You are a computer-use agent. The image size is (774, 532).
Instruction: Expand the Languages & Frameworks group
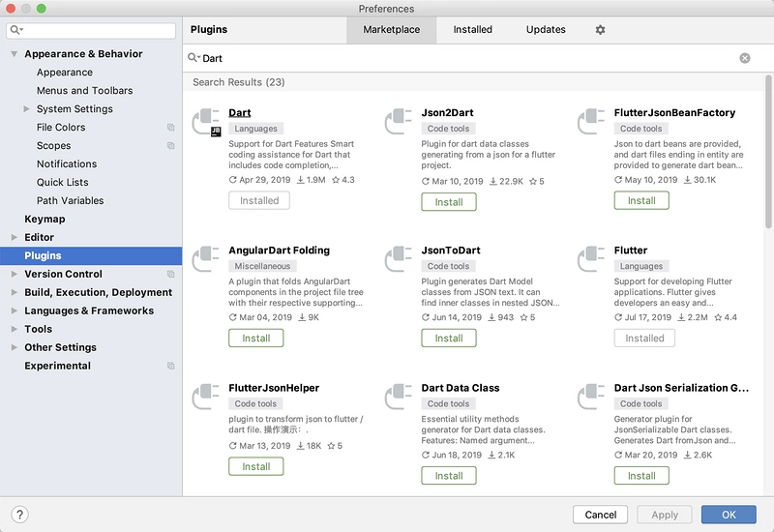pyautogui.click(x=15, y=310)
